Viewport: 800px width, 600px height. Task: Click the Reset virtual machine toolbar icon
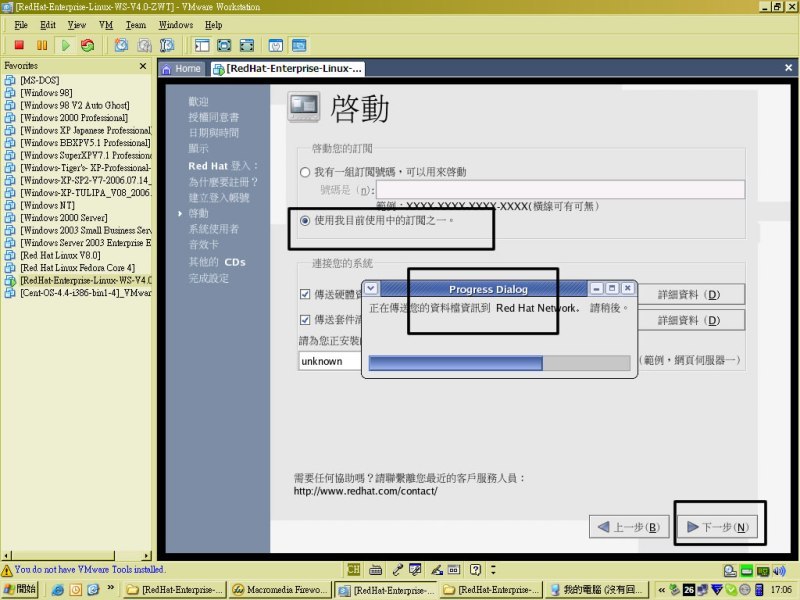pos(88,45)
